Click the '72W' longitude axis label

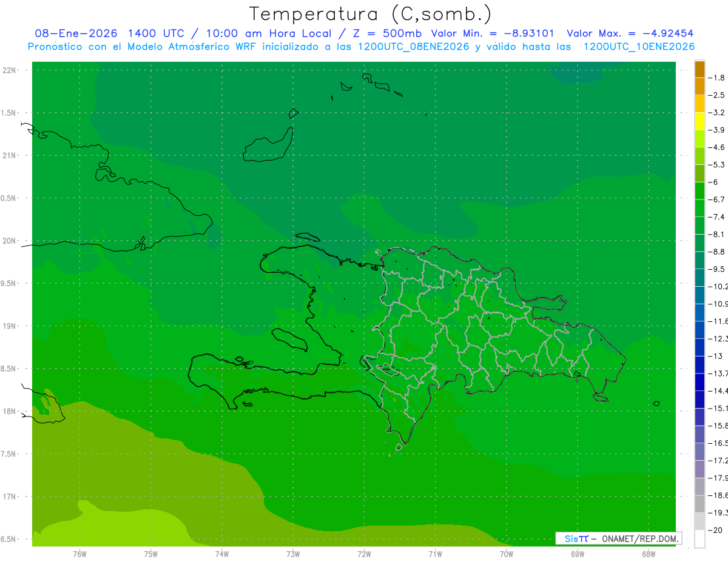point(364,554)
